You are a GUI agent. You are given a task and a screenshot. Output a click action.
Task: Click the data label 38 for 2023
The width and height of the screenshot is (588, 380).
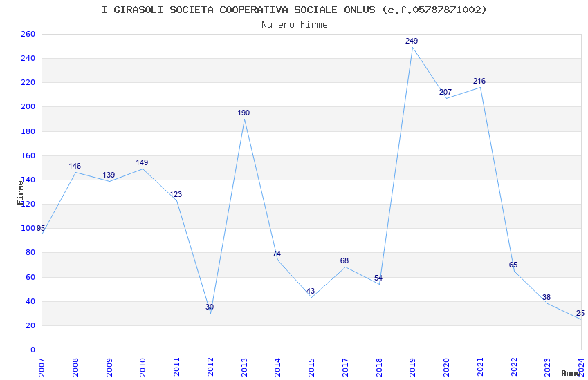546,297
